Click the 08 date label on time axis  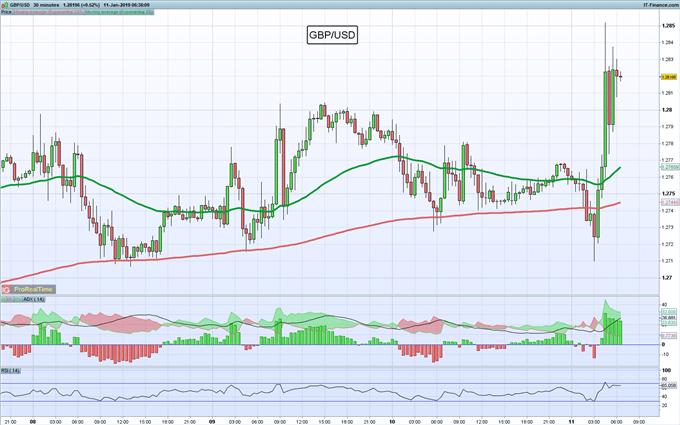[x=33, y=421]
